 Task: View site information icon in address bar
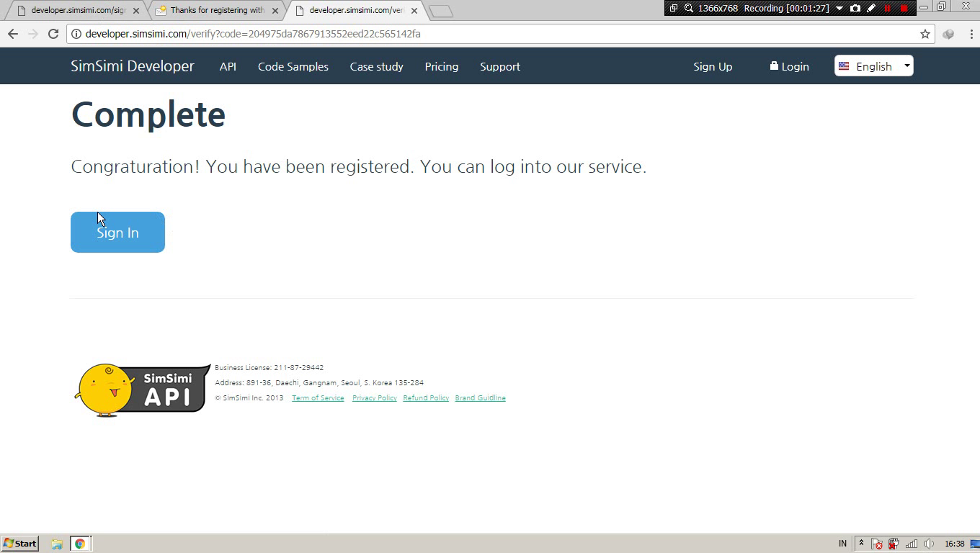tap(76, 34)
